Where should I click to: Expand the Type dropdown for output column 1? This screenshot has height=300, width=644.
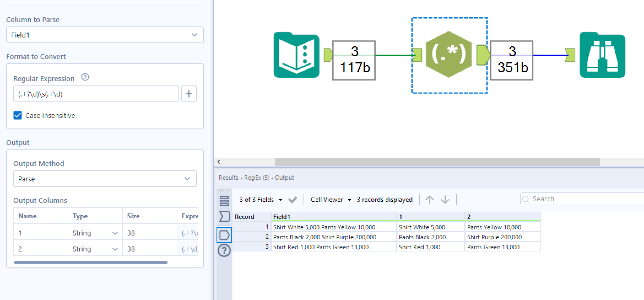point(115,233)
